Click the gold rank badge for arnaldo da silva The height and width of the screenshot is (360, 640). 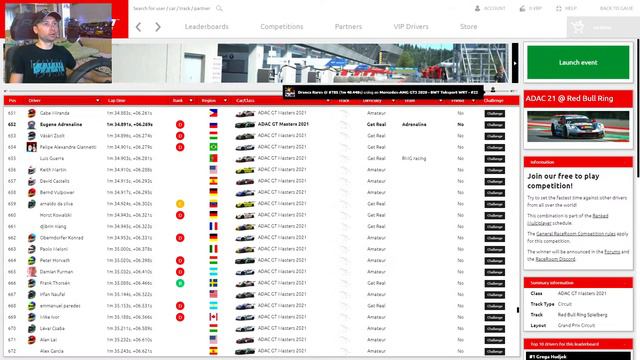pyautogui.click(x=180, y=204)
